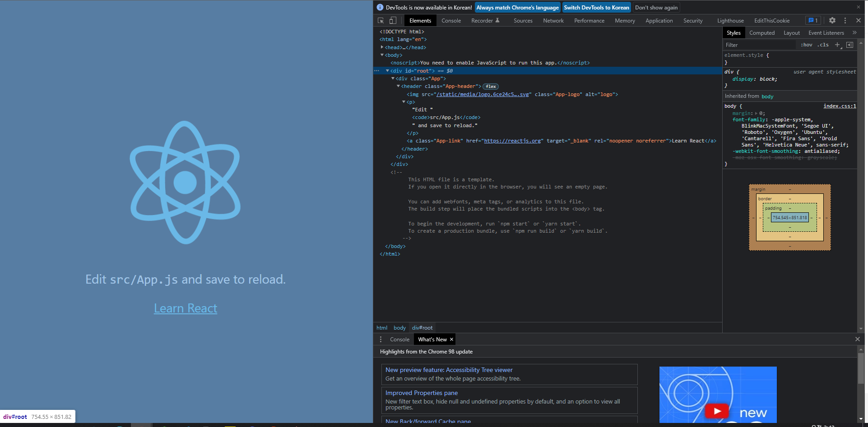Open the index.css:1 source link
This screenshot has height=427, width=868.
click(840, 106)
